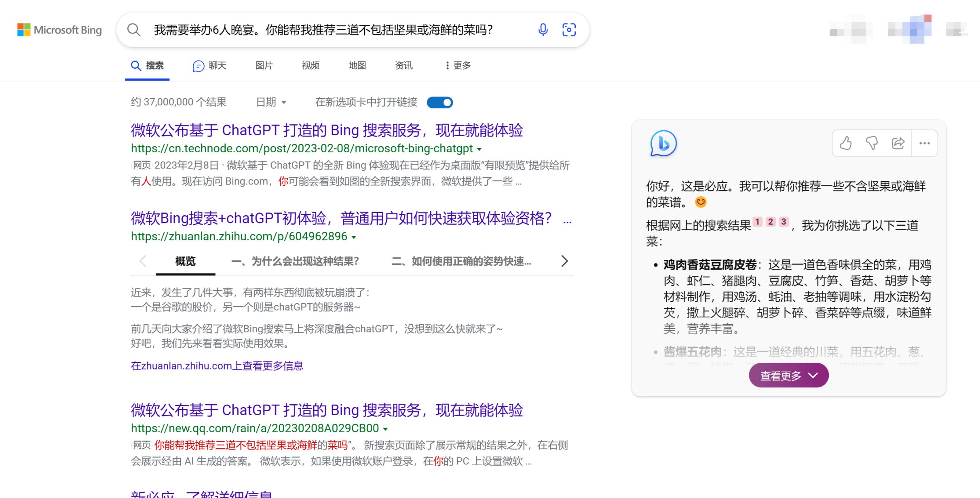Switch to the 聊天 chat tab

coord(209,65)
